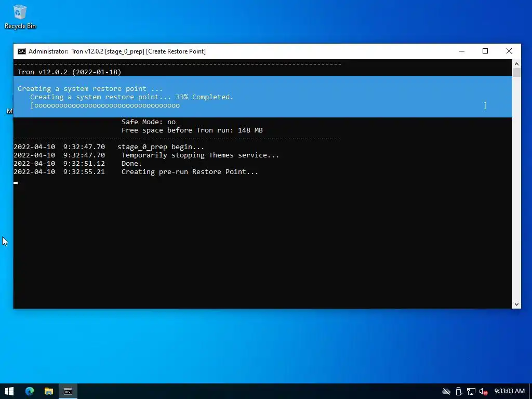
Task: Open the Recycle Bin desktop icon
Action: point(20,17)
